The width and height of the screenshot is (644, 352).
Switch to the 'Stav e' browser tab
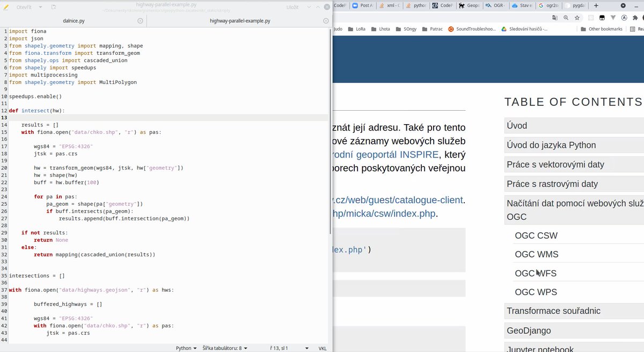click(522, 5)
